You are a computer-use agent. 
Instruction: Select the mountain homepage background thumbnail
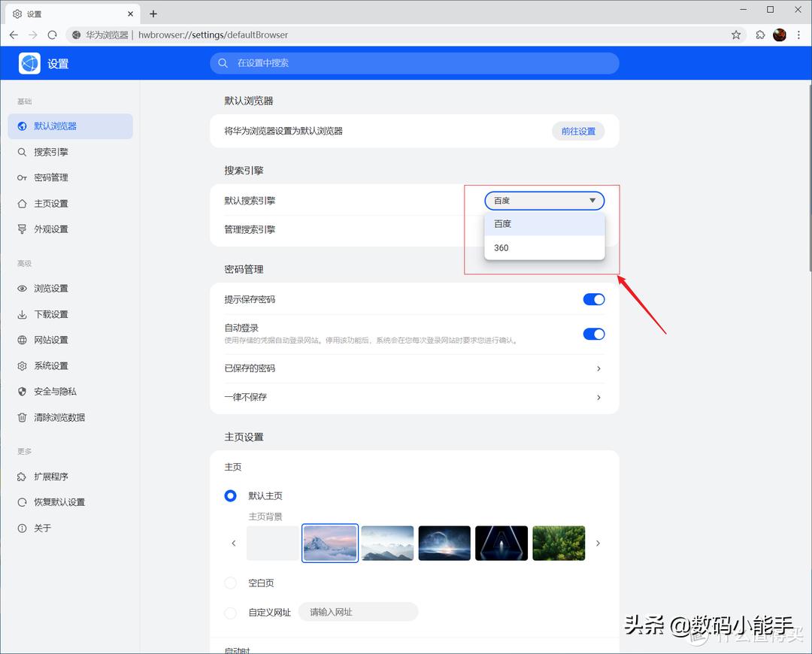(x=329, y=543)
